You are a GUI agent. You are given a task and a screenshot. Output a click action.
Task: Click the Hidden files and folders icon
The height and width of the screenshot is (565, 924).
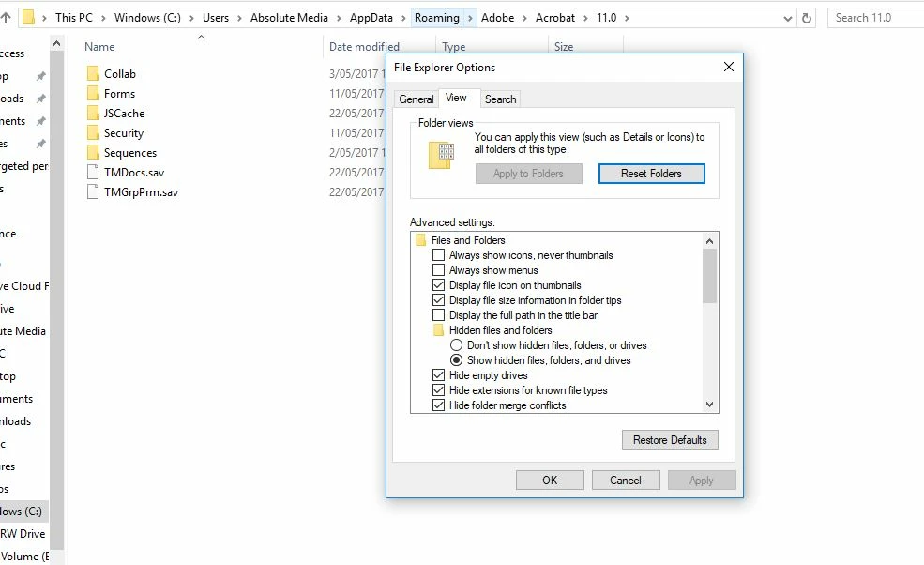click(x=438, y=330)
